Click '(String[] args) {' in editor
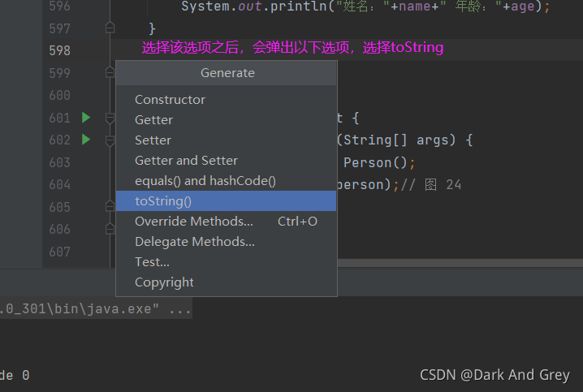The image size is (583, 392). [405, 140]
